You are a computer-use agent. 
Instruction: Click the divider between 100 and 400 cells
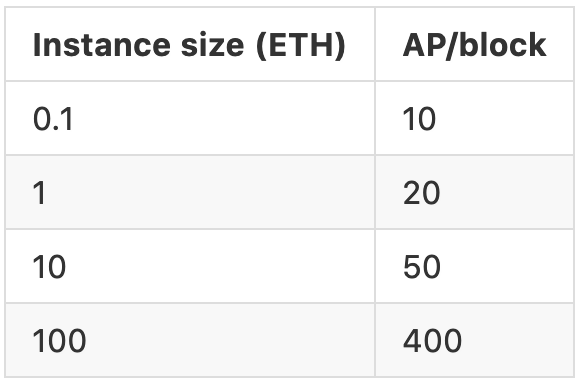[x=375, y=340]
